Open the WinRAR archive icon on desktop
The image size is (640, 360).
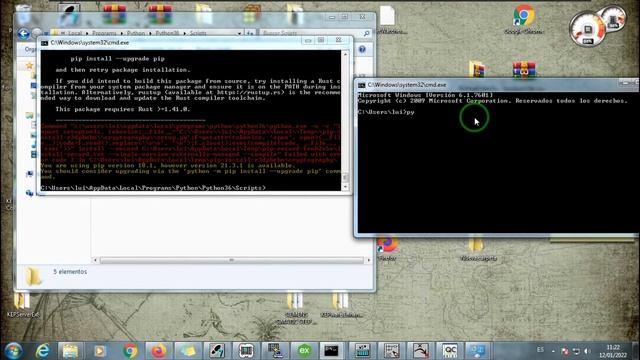524,71
